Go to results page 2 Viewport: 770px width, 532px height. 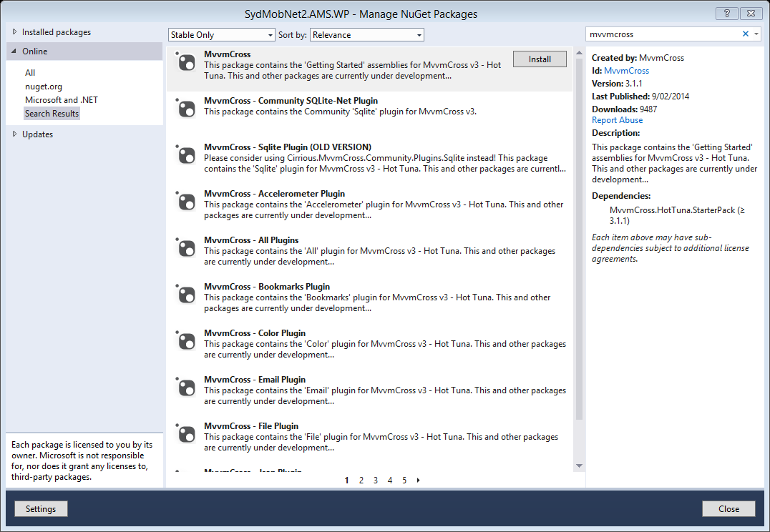point(361,480)
